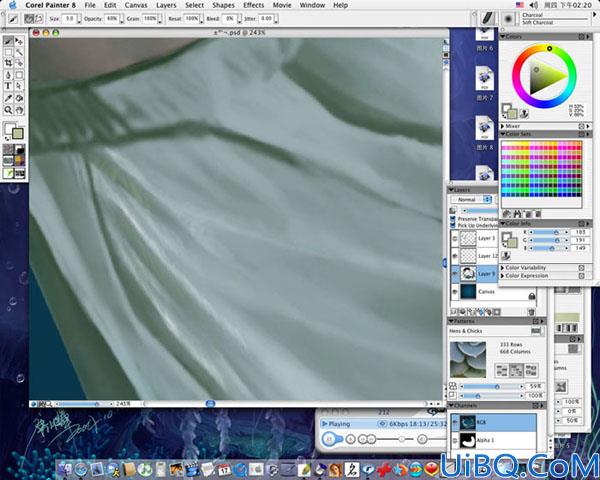Toggle Preserve Transparency checkbox
The height and width of the screenshot is (480, 600).
tap(453, 219)
